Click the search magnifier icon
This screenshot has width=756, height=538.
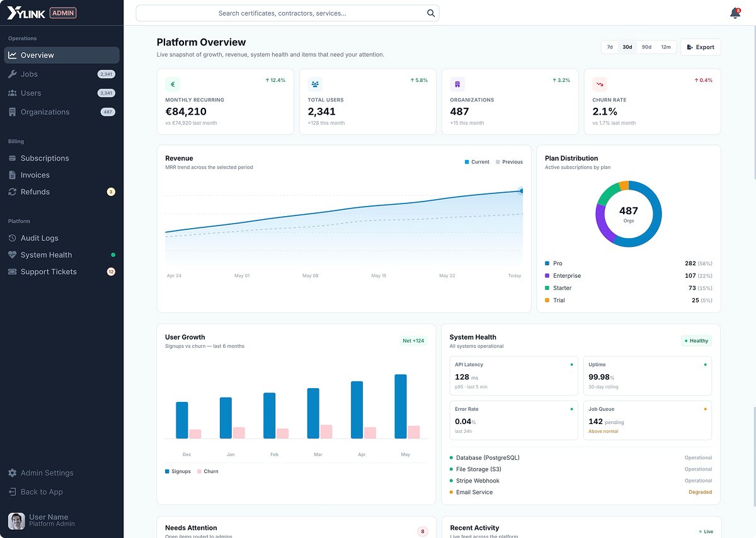pos(431,13)
